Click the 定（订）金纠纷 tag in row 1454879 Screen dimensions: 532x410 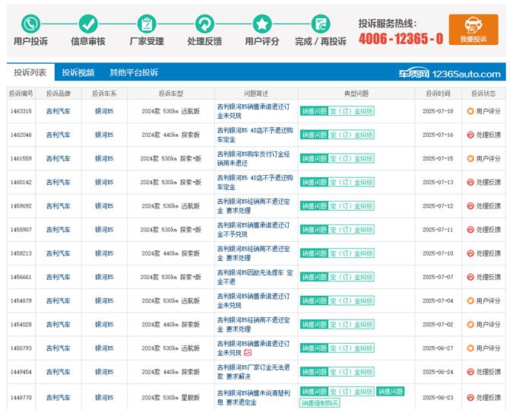pos(351,300)
